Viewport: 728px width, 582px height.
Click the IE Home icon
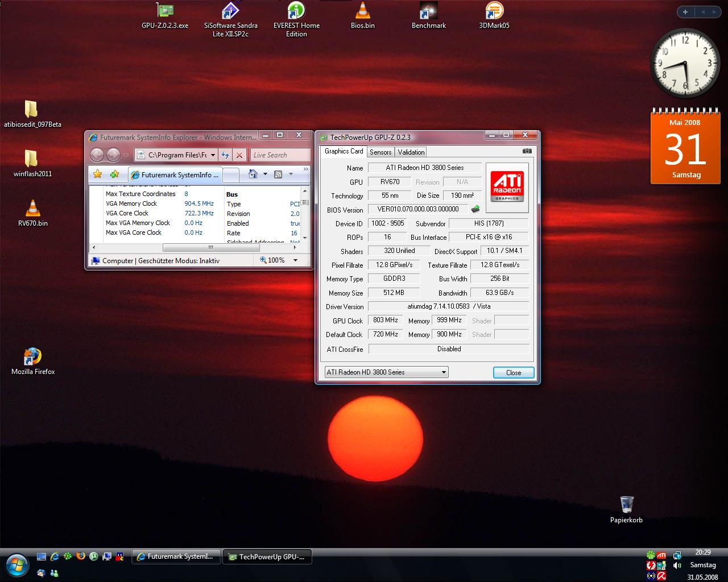point(254,174)
